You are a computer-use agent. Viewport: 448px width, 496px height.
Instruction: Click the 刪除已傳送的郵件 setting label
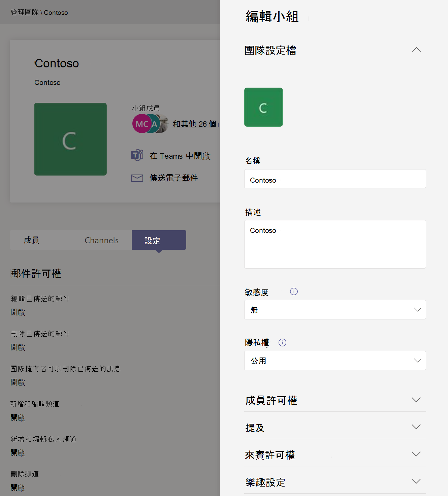pyautogui.click(x=40, y=334)
